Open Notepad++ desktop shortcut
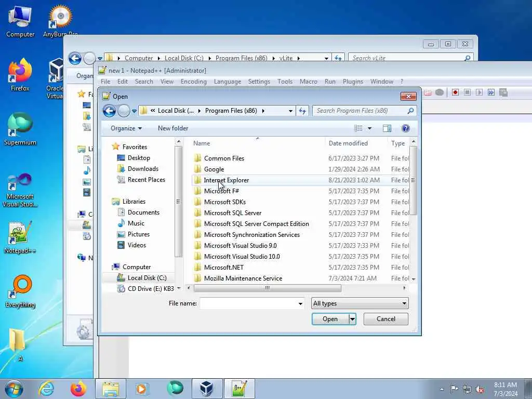 click(20, 237)
